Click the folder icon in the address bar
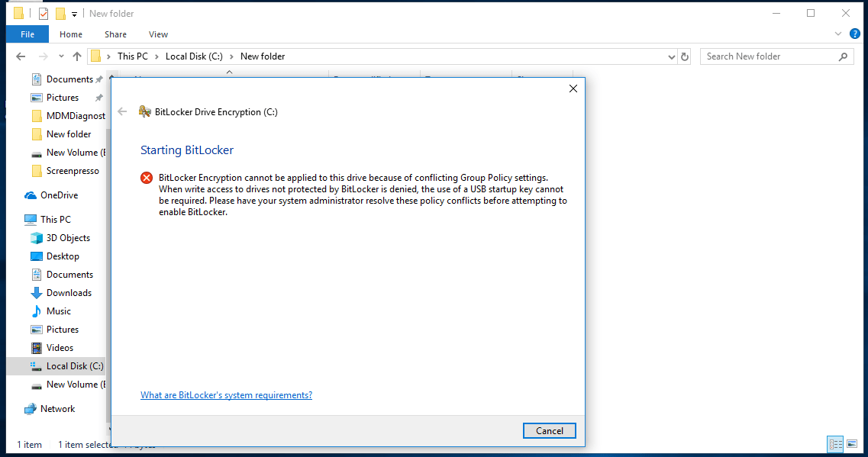Viewport: 868px width, 457px height. [x=98, y=56]
